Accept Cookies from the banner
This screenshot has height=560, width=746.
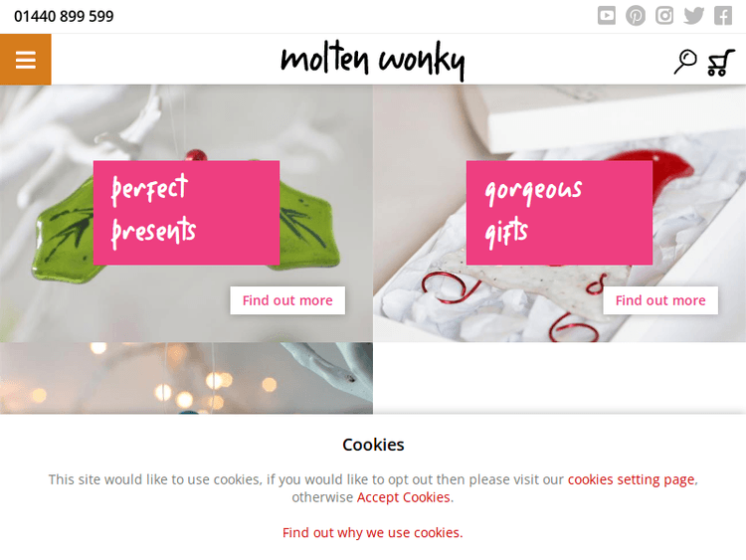coord(404,497)
